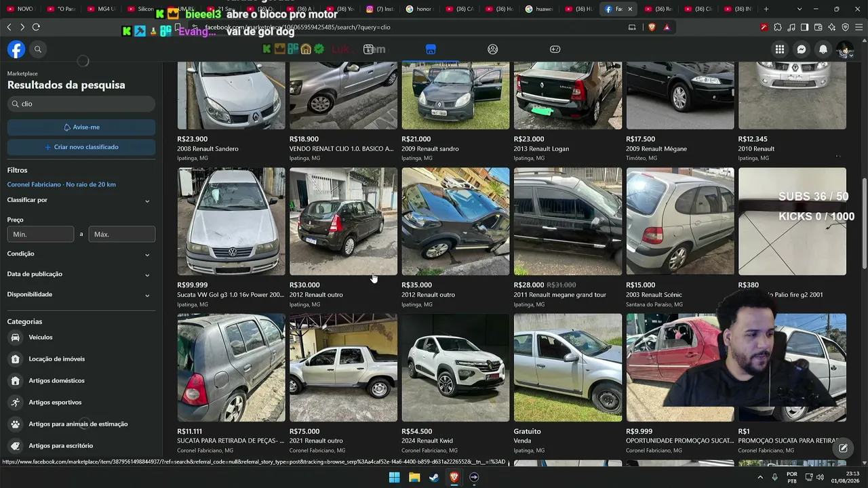Click the Gratuito Venda listing text
Screen dimensions: 868x488
pyautogui.click(x=528, y=436)
